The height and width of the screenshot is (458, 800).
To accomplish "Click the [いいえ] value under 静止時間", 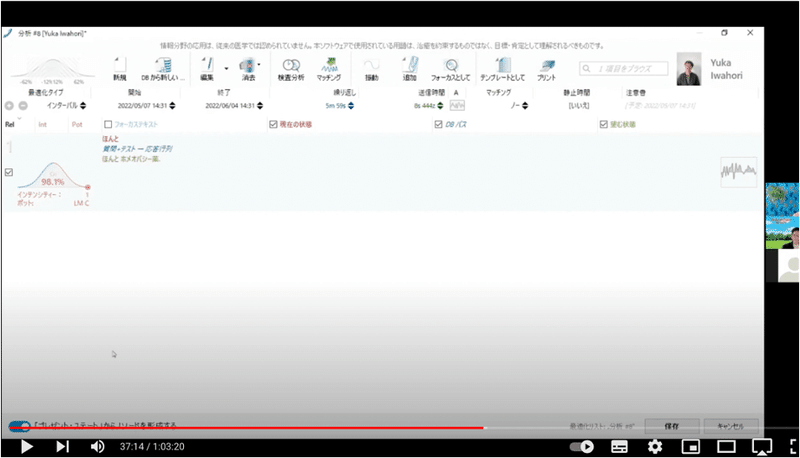I will (579, 106).
